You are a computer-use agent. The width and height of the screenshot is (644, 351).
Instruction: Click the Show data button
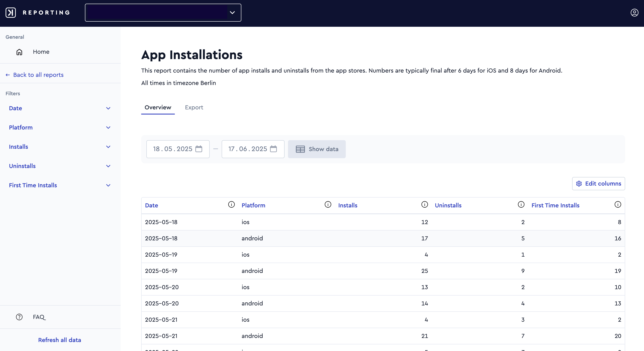pos(317,149)
